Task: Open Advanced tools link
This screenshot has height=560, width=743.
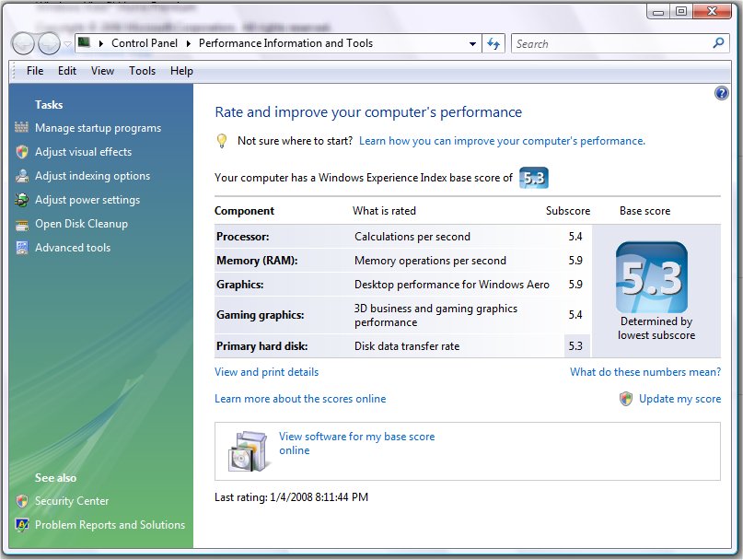Action: click(73, 248)
